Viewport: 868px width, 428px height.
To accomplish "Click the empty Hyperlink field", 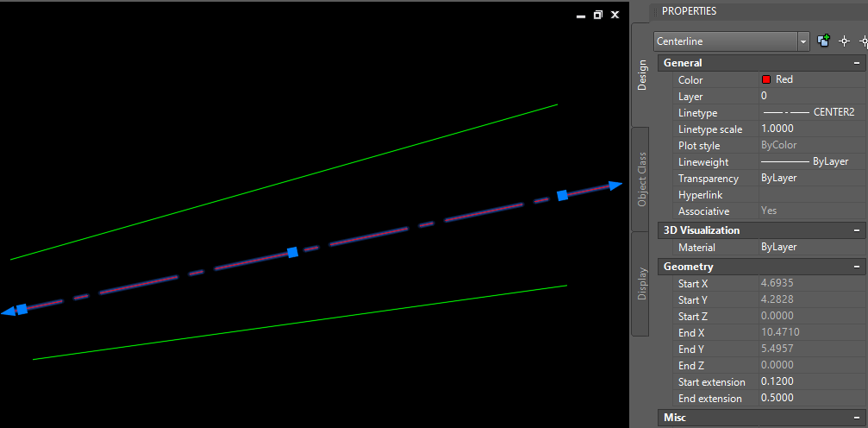I will click(813, 195).
